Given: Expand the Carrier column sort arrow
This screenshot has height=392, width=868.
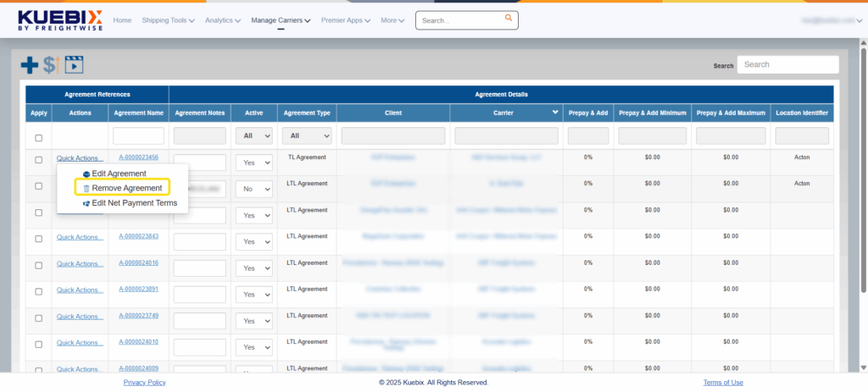Looking at the screenshot, I should click(555, 113).
